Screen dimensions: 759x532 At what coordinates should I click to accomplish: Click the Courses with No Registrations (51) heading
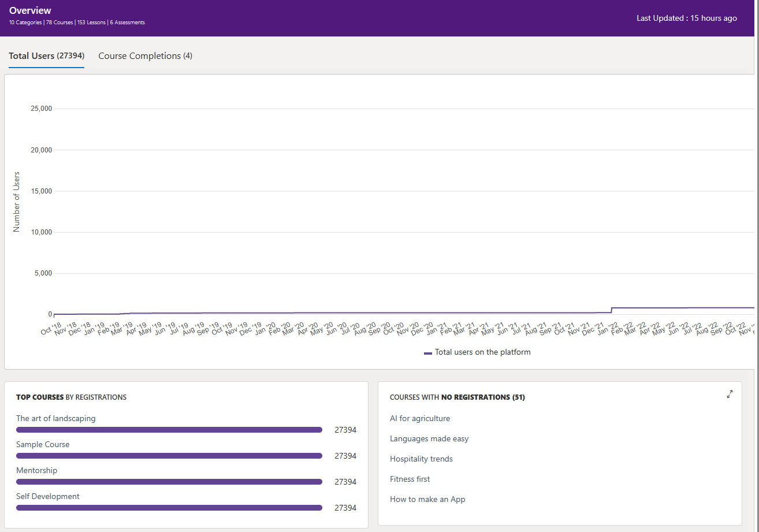pos(457,397)
